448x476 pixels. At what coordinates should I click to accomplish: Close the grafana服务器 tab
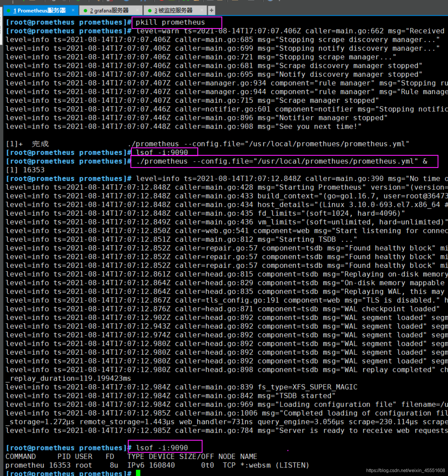(137, 10)
